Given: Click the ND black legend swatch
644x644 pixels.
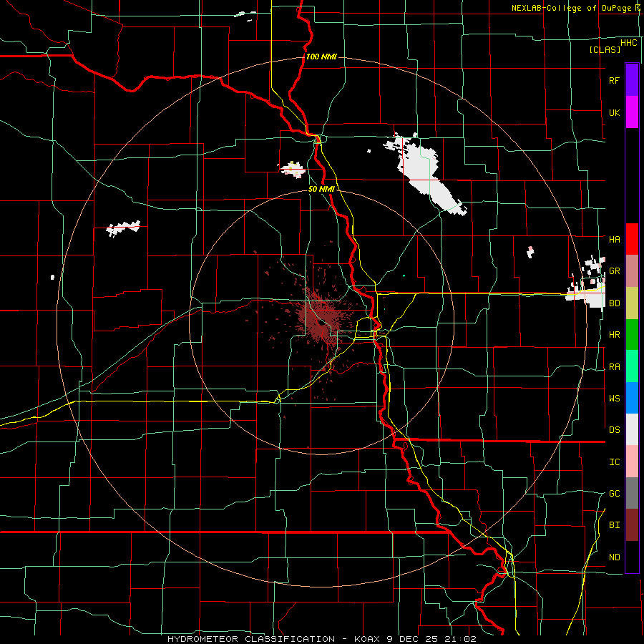Looking at the screenshot, I should [632, 557].
